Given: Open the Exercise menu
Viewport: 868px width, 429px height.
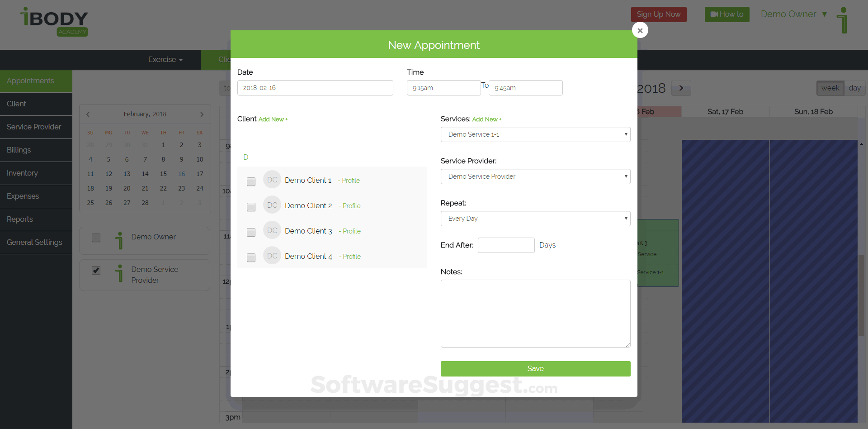Looking at the screenshot, I should (165, 59).
